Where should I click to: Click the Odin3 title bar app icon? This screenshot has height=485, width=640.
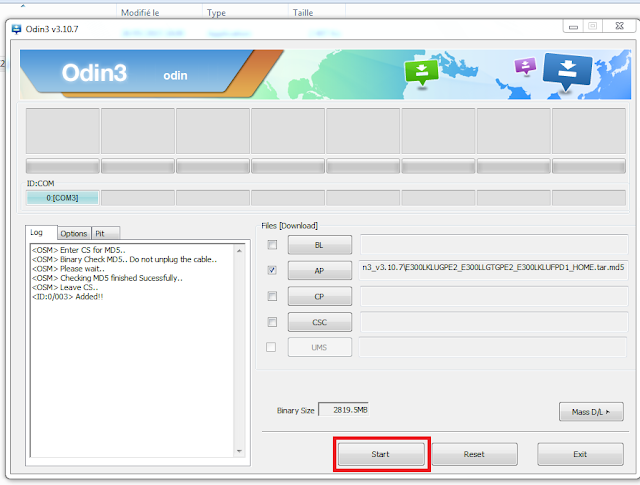(16, 29)
